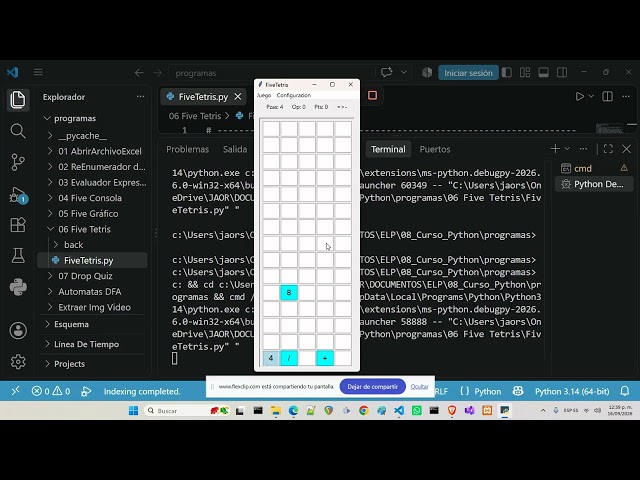Click the Ocultar link
The image size is (640, 480).
tap(419, 387)
